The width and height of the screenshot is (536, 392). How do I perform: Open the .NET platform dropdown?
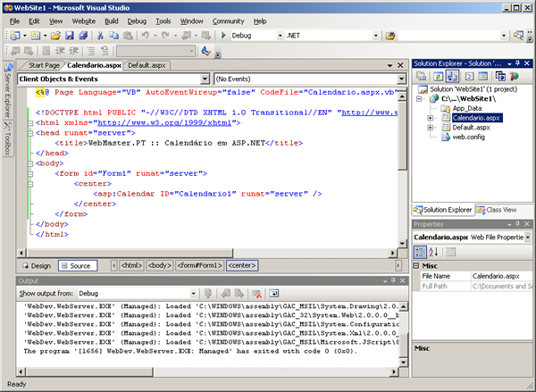coord(376,36)
